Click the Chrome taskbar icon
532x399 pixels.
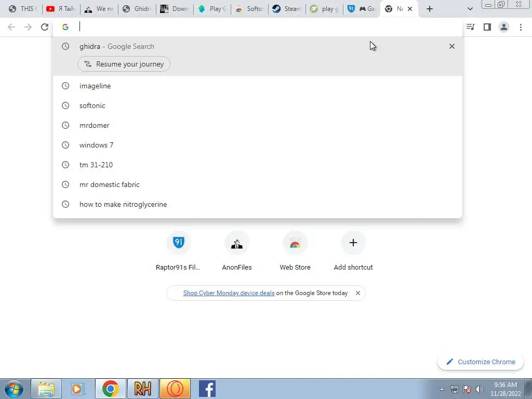click(110, 389)
